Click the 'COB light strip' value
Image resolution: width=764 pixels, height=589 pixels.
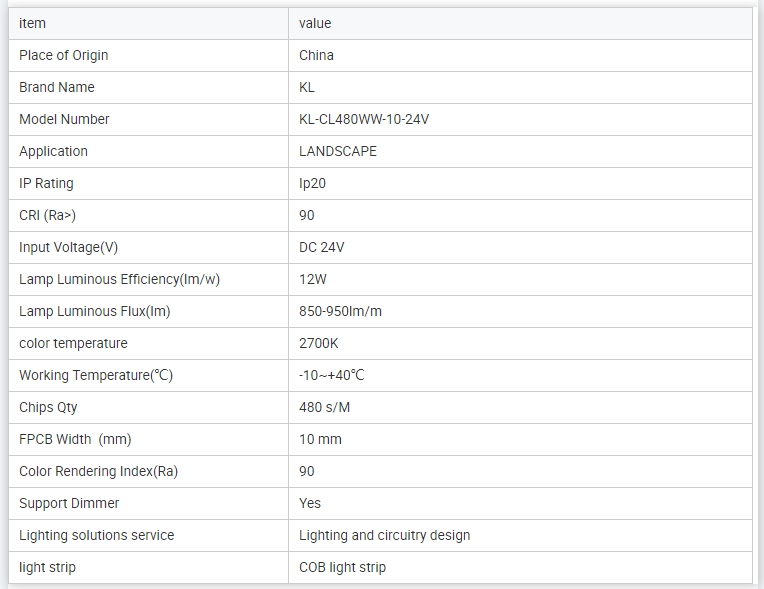click(342, 567)
